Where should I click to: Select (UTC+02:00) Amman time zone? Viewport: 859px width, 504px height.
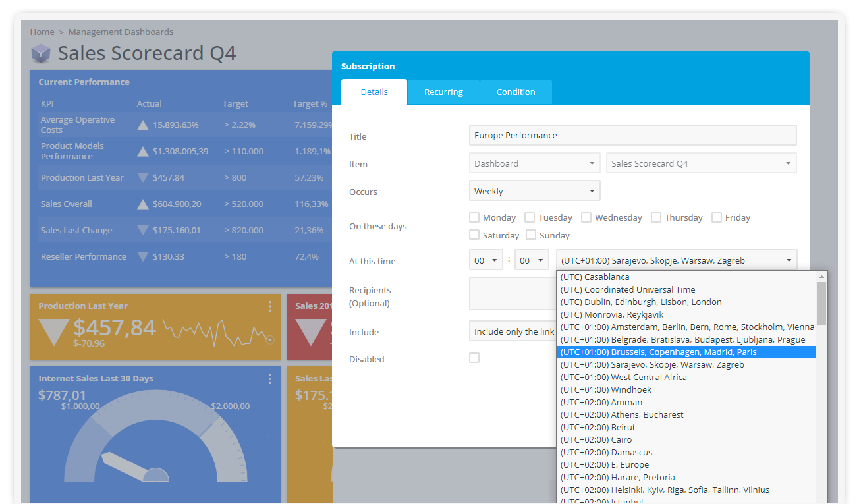pos(686,403)
